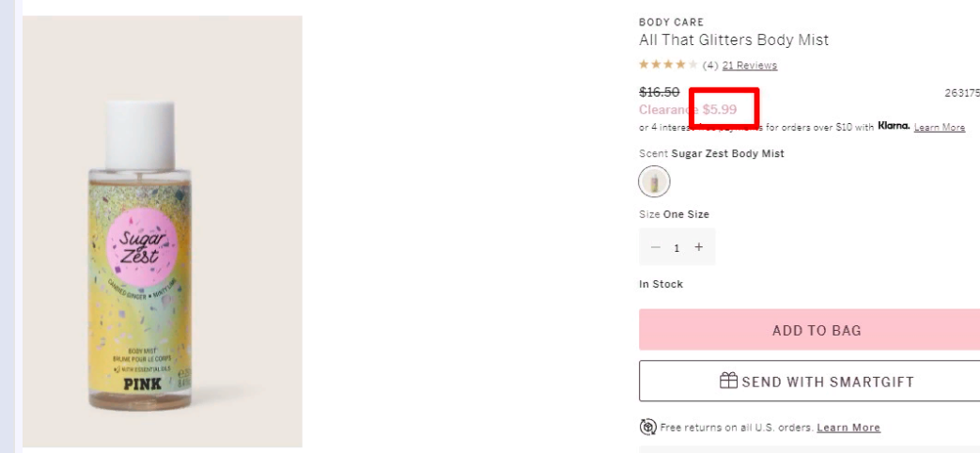Click the gift box icon
Image resolution: width=980 pixels, height=453 pixels.
(728, 380)
